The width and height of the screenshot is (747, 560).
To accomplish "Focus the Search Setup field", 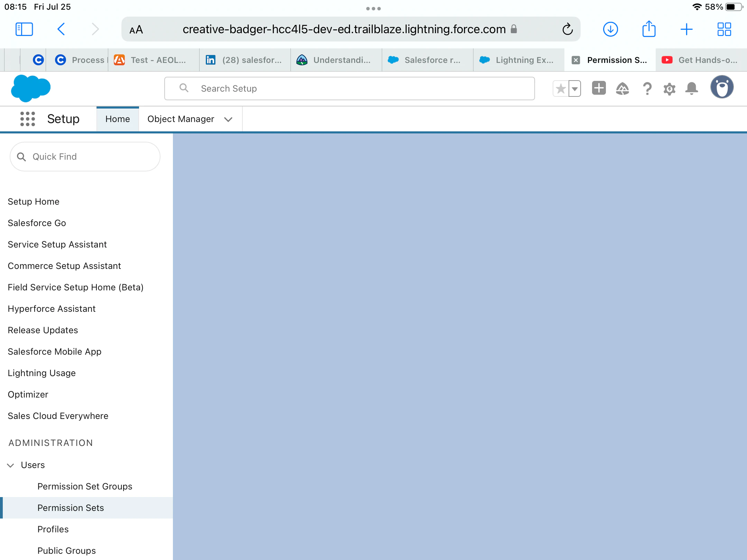I will coord(349,88).
